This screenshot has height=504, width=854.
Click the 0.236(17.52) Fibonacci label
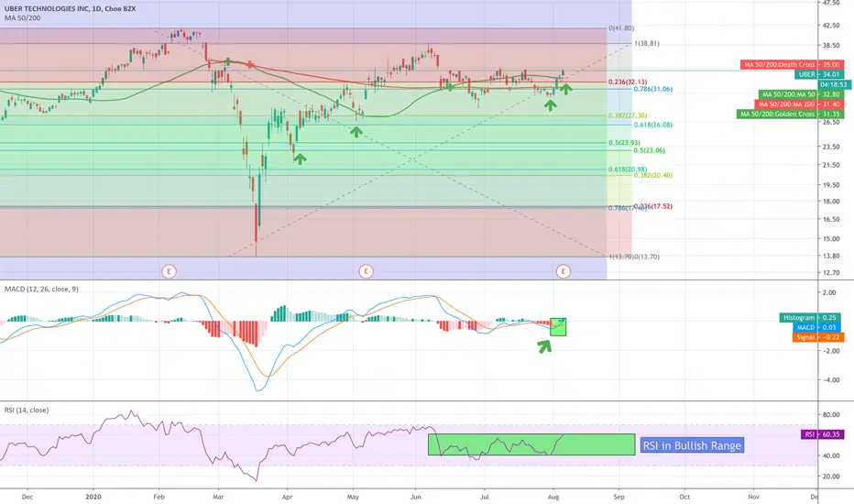[652, 206]
